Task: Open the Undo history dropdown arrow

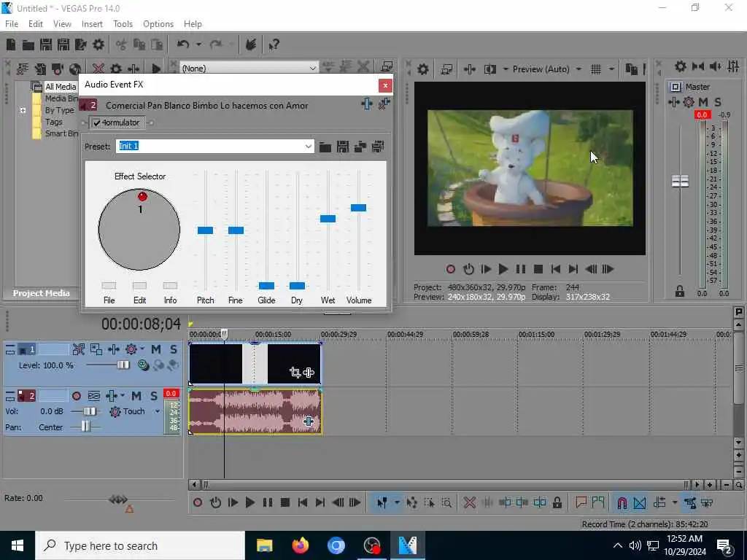Action: (198, 44)
